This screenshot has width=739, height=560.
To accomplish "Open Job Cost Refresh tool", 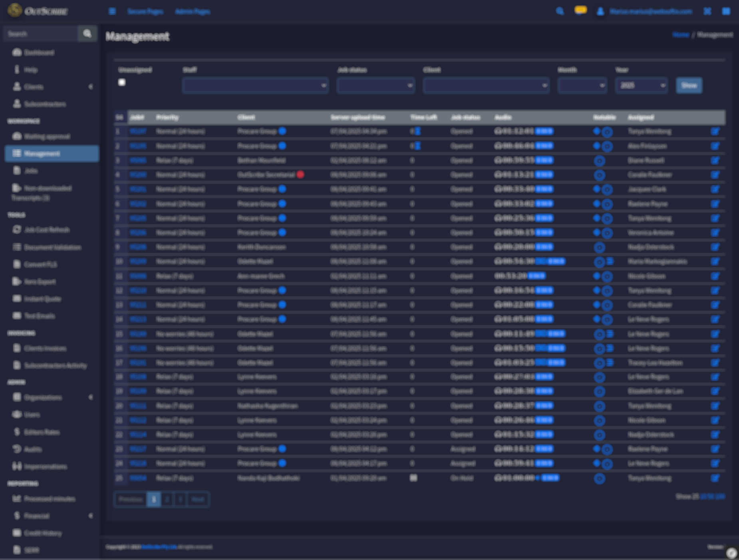I will point(47,230).
